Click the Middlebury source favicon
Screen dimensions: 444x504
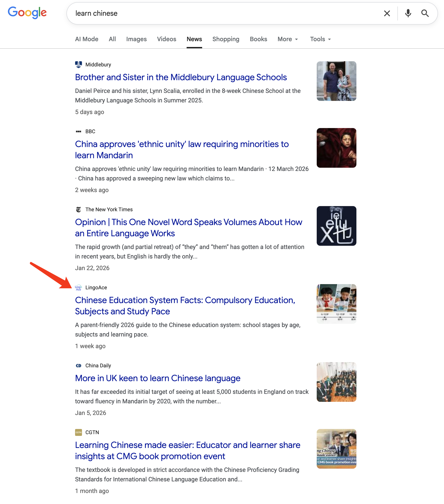click(x=79, y=65)
